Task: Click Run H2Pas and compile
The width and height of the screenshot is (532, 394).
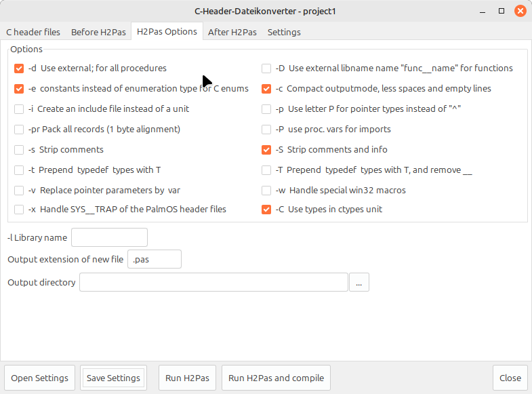Action: point(276,378)
